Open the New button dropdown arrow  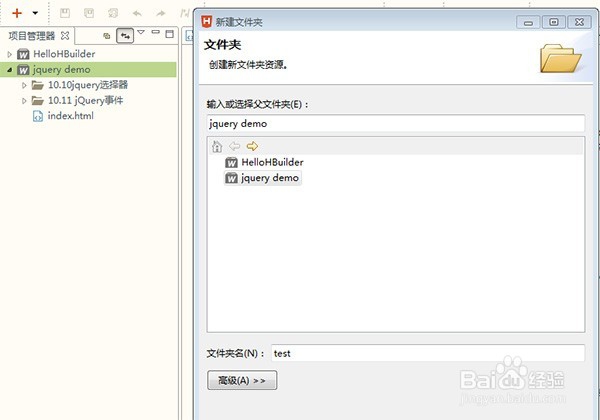click(35, 13)
